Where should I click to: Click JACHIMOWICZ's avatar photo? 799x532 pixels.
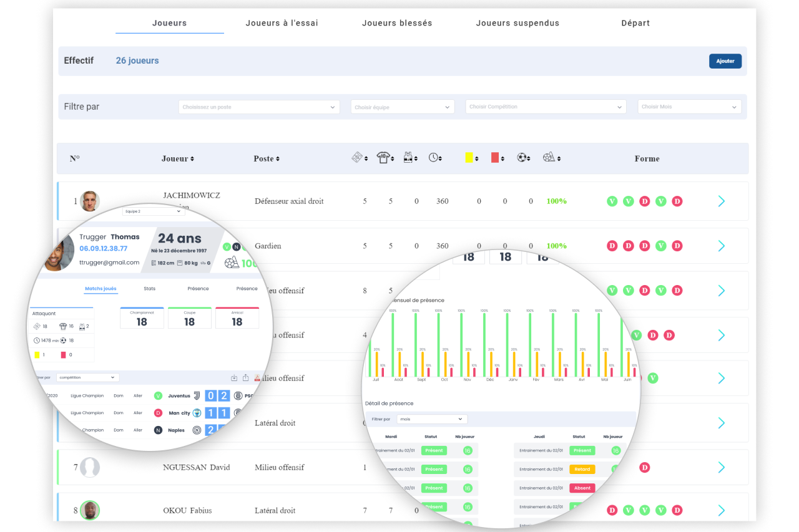(x=90, y=201)
